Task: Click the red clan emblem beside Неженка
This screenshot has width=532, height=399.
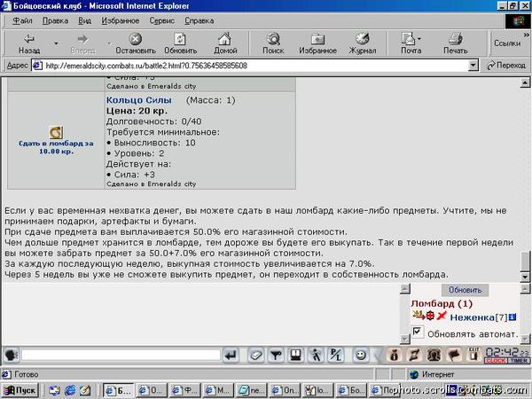Action: [x=430, y=316]
